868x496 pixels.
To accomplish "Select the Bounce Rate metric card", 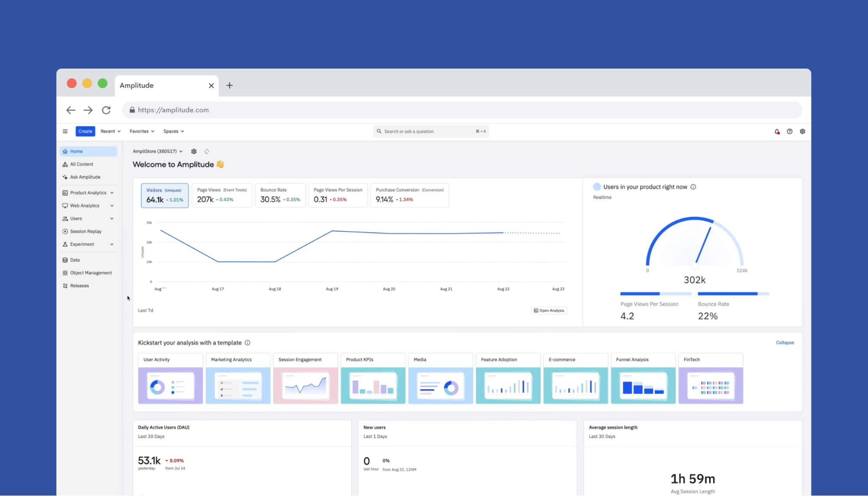I will (x=280, y=195).
